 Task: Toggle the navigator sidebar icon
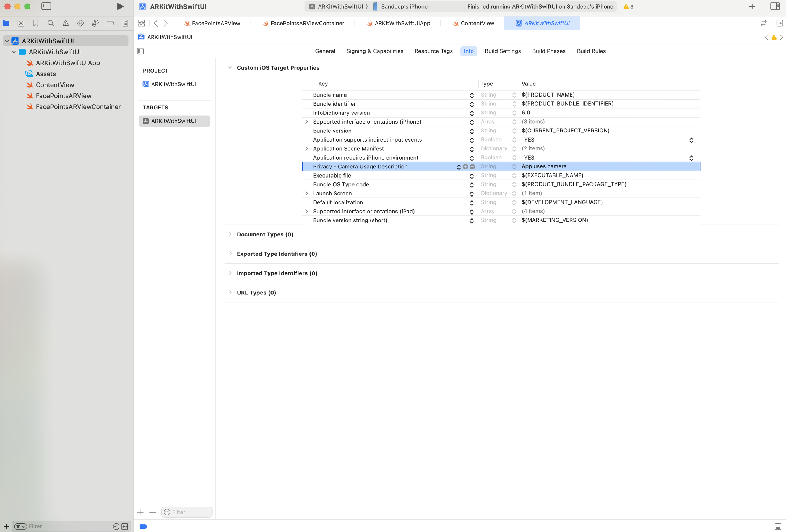click(x=46, y=6)
